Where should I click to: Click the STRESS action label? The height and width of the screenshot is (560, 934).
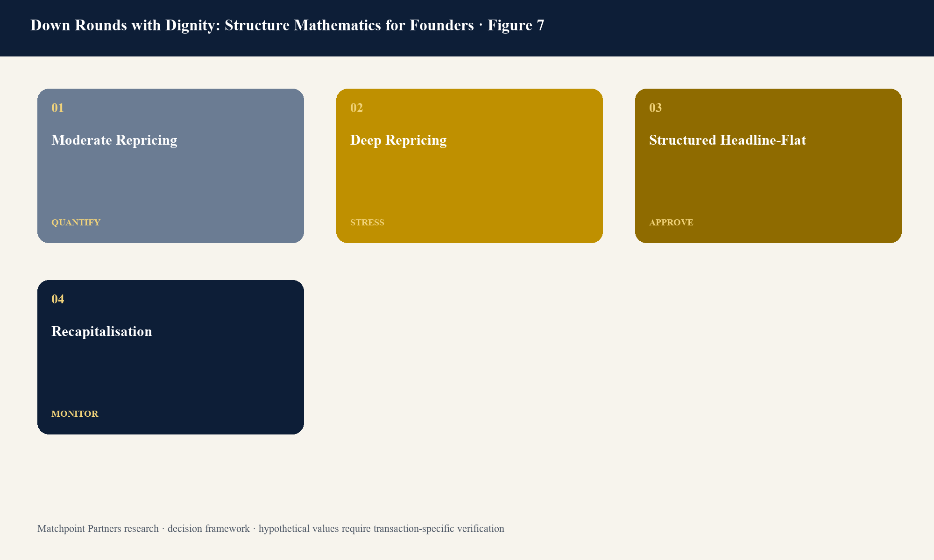368,223
